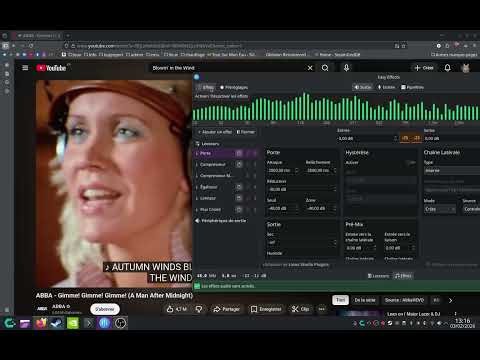Image resolution: width=480 pixels, height=360 pixels.
Task: Click the YouTube search field
Action: pos(227,68)
